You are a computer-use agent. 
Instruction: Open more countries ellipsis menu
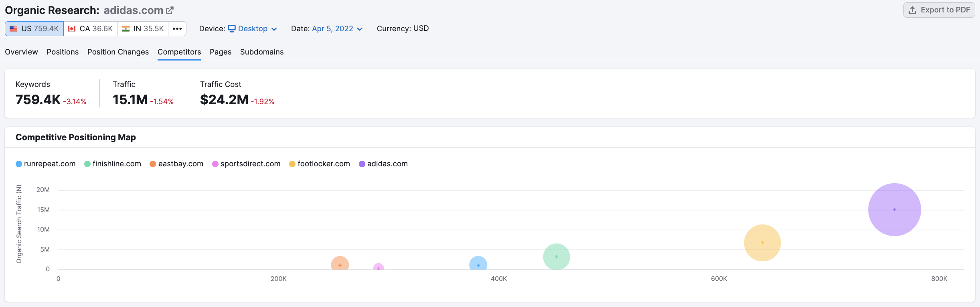(x=177, y=29)
